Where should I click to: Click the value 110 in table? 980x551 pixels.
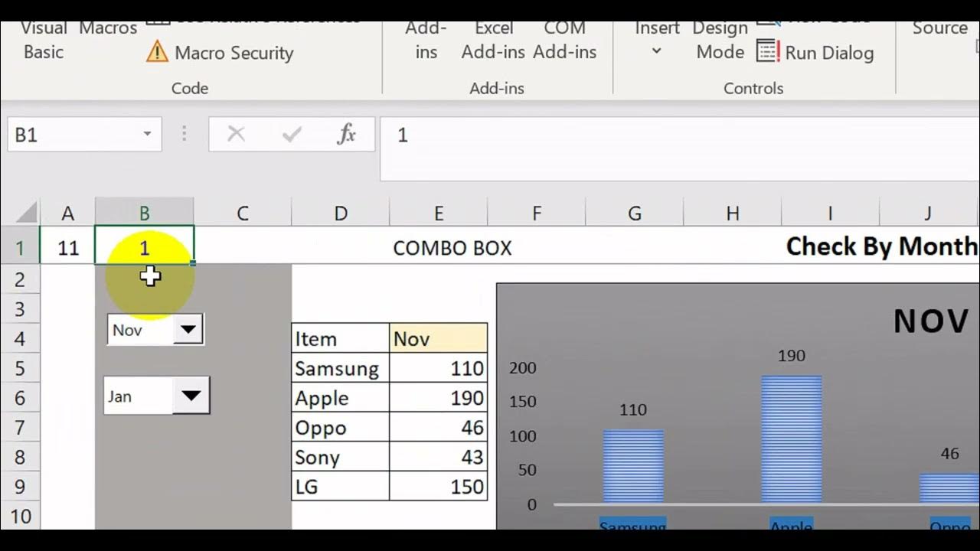coord(439,368)
